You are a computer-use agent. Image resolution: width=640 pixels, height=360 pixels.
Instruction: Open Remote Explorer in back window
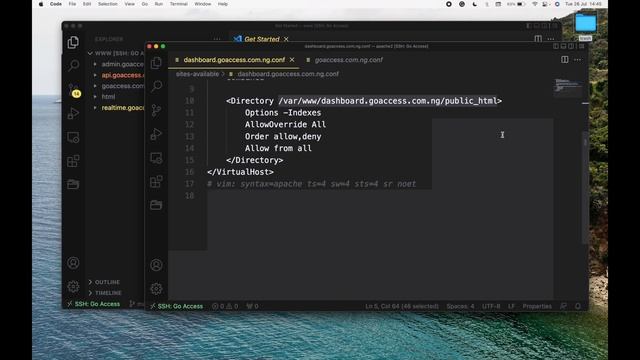coord(73,137)
